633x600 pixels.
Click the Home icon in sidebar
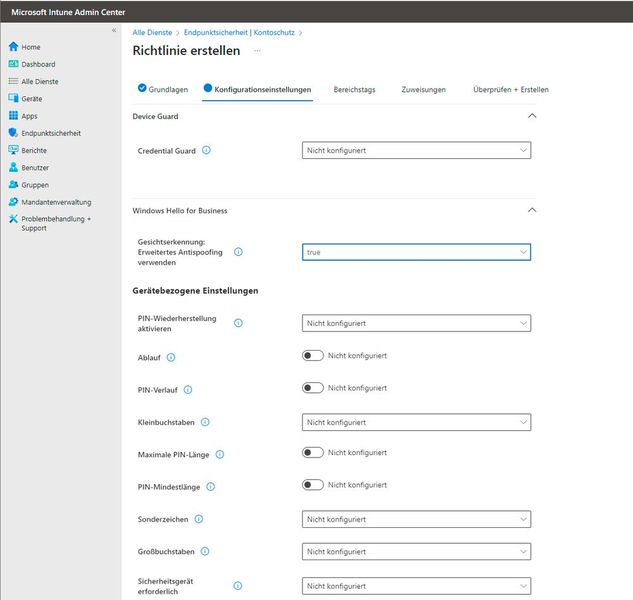click(x=13, y=46)
